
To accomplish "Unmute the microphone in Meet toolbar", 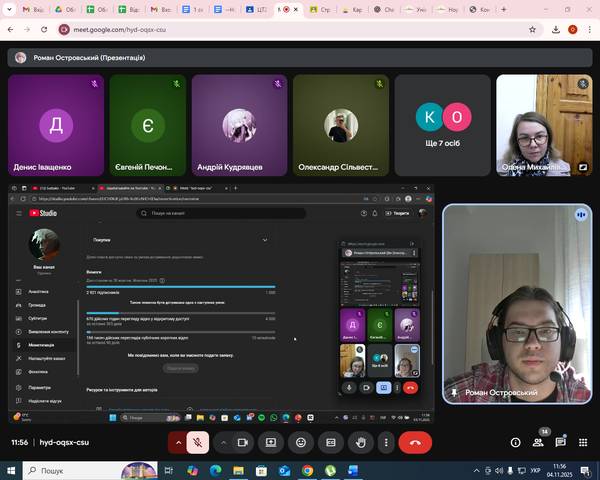I will (x=199, y=442).
